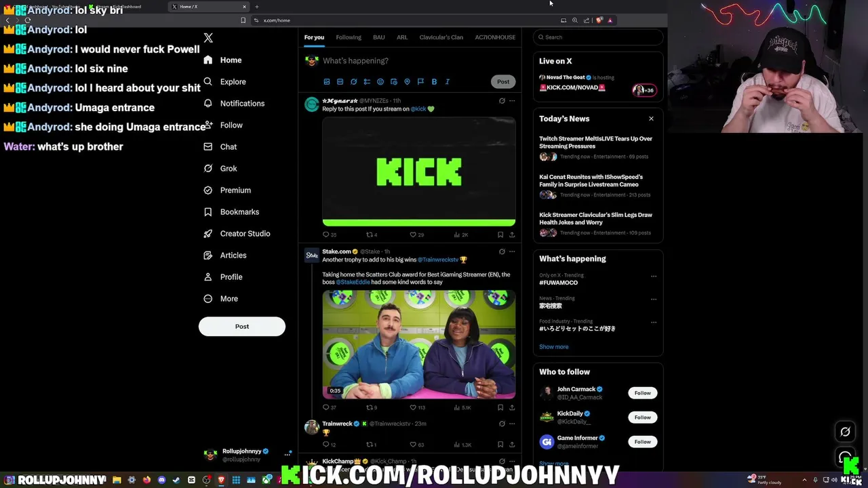Click Show more under What's happening
868x488 pixels.
point(554,347)
